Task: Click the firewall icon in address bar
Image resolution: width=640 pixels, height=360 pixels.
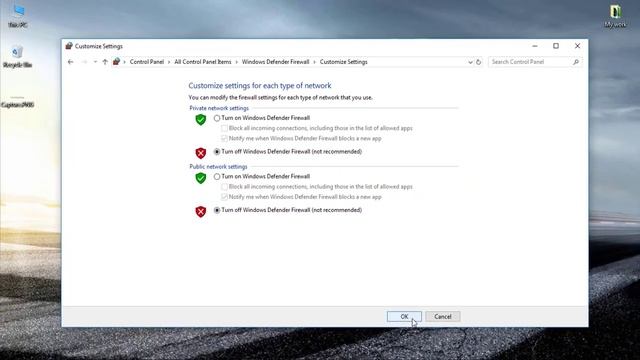Action: tap(116, 62)
